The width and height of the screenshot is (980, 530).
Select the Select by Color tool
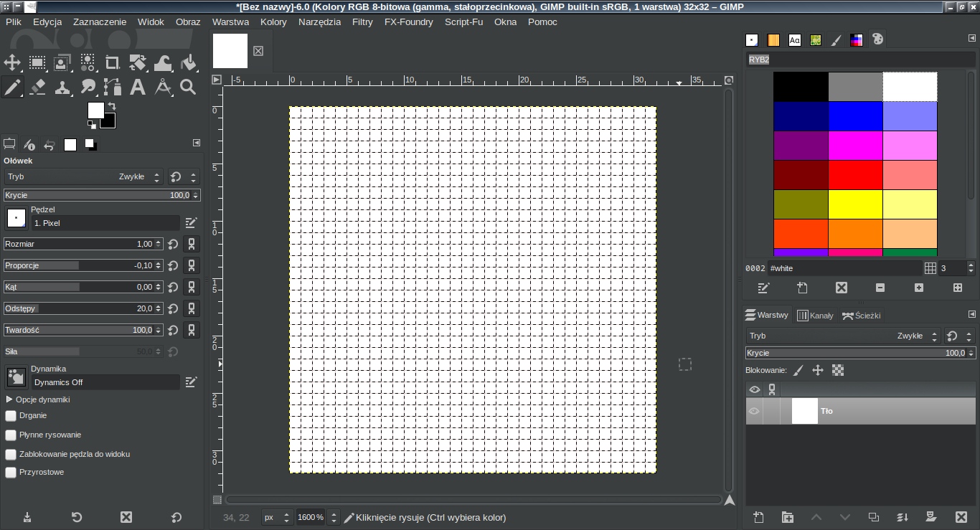(88, 62)
